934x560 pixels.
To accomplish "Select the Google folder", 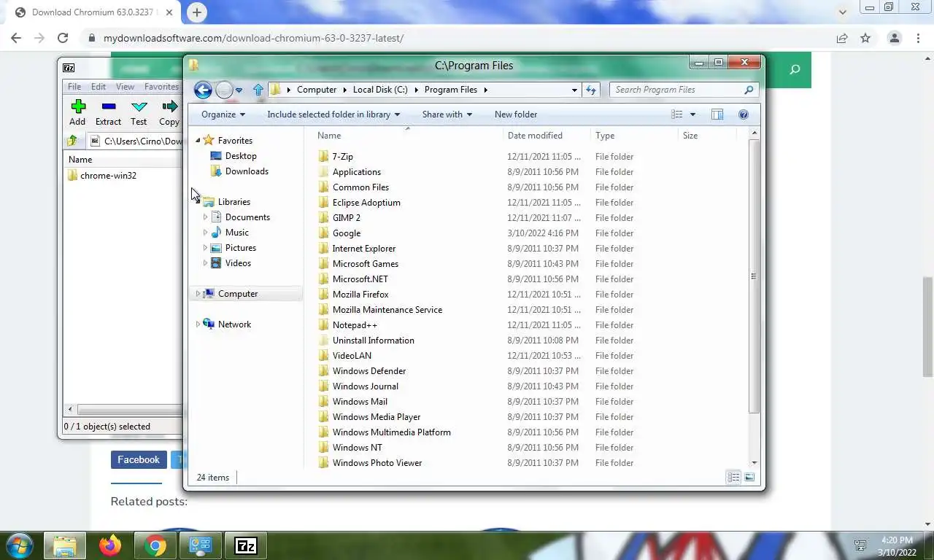I will 347,233.
